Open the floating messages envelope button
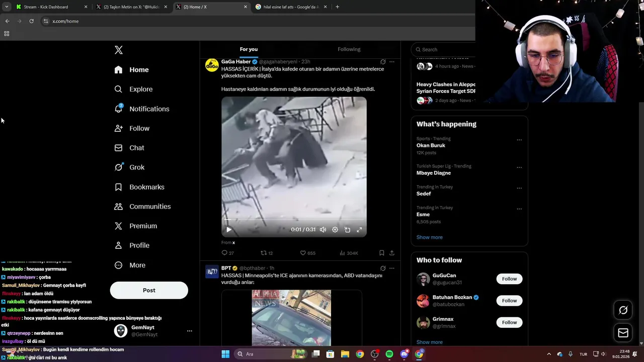This screenshot has width=644, height=362. pos(623,333)
